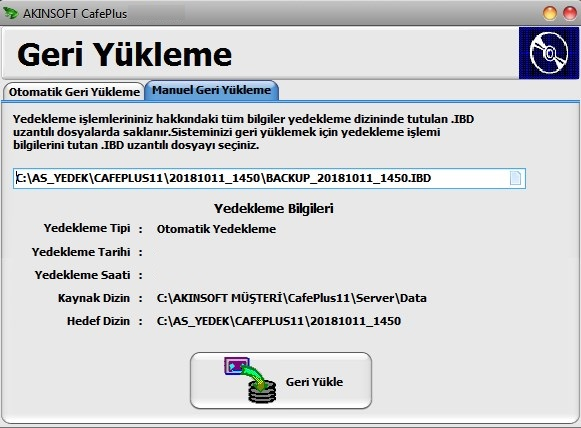Screen dimensions: 581x428
Task: Click the AKINSOFT CafePlus title text
Action: tap(75, 14)
